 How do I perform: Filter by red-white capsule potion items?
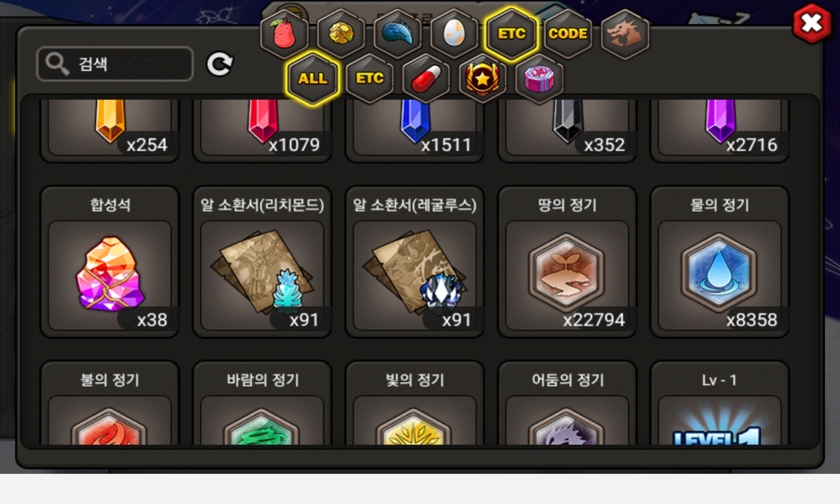click(x=426, y=79)
